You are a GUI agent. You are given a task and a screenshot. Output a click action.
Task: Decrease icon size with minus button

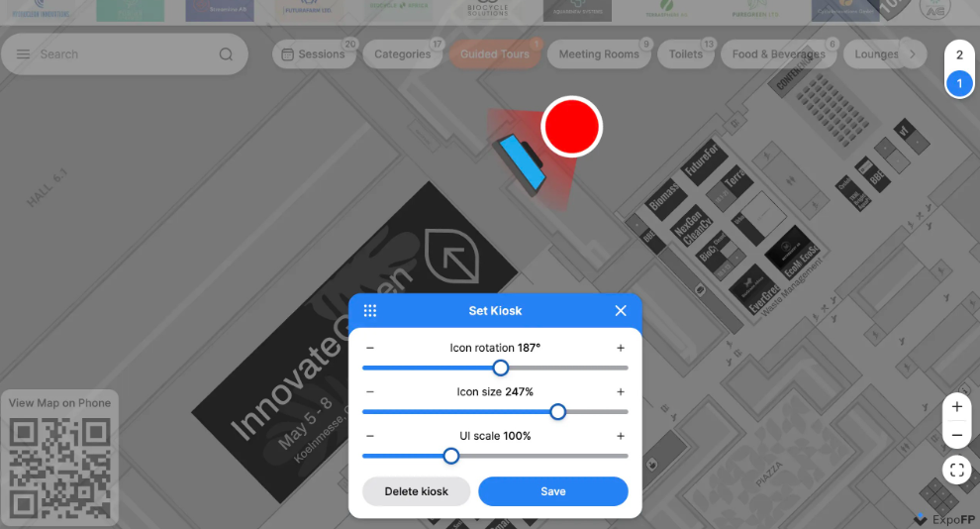[370, 392]
